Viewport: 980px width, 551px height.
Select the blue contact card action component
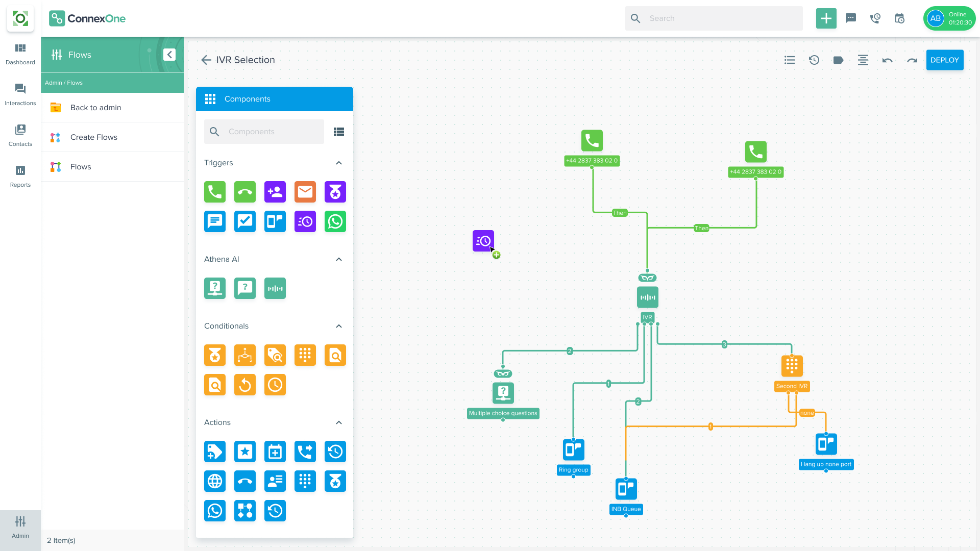tap(275, 481)
